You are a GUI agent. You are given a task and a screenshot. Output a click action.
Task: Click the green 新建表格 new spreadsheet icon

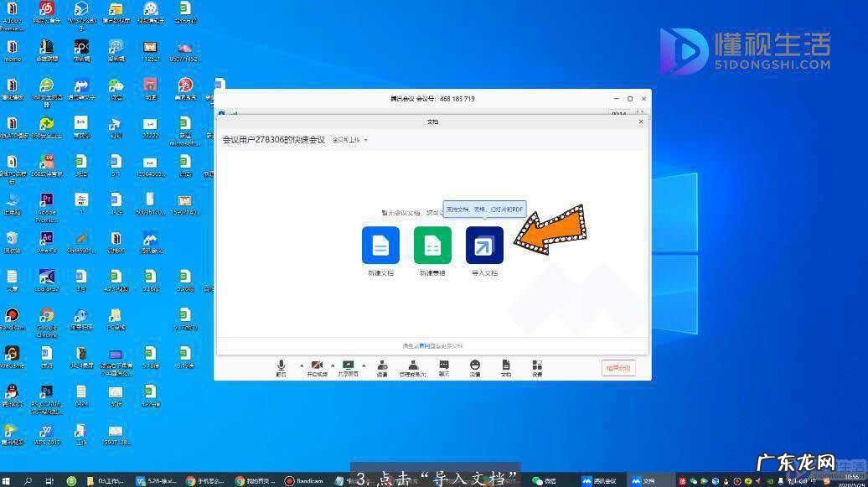point(432,246)
